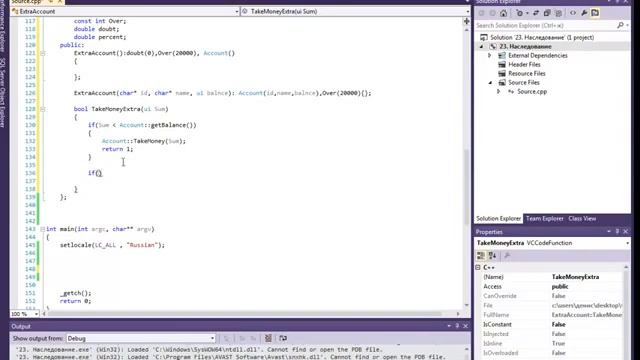Select the Solution '23. Наследование' root node
640x360 pixels.
(x=542, y=37)
